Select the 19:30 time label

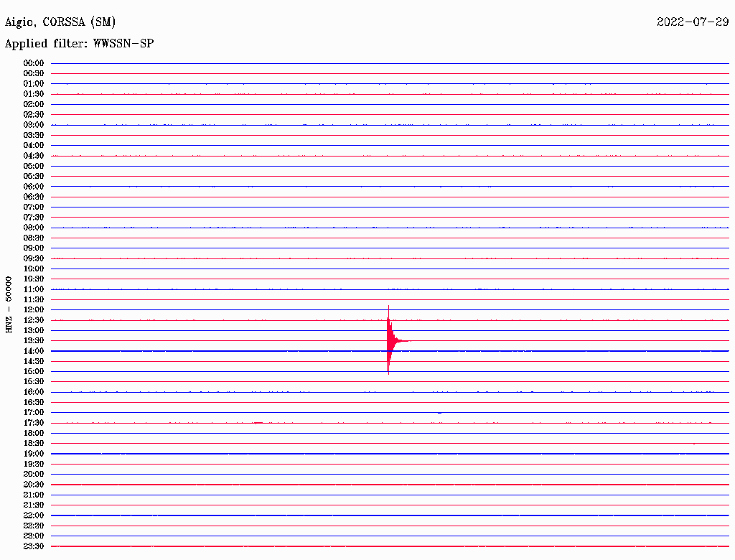[34, 464]
